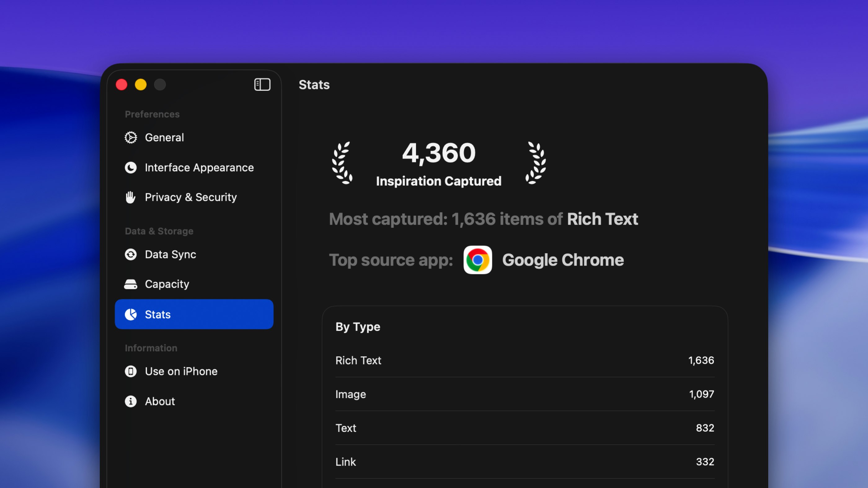Toggle the sidebar visibility icon

(x=262, y=85)
